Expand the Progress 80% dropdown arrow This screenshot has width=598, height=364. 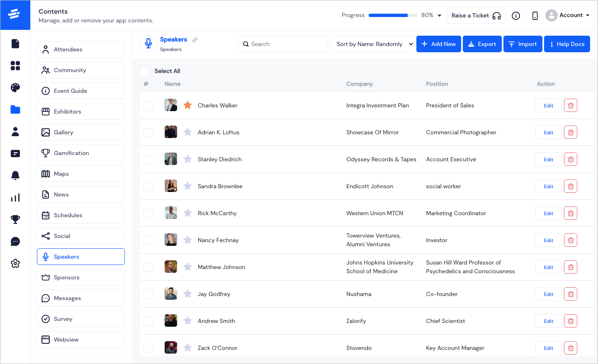440,15
